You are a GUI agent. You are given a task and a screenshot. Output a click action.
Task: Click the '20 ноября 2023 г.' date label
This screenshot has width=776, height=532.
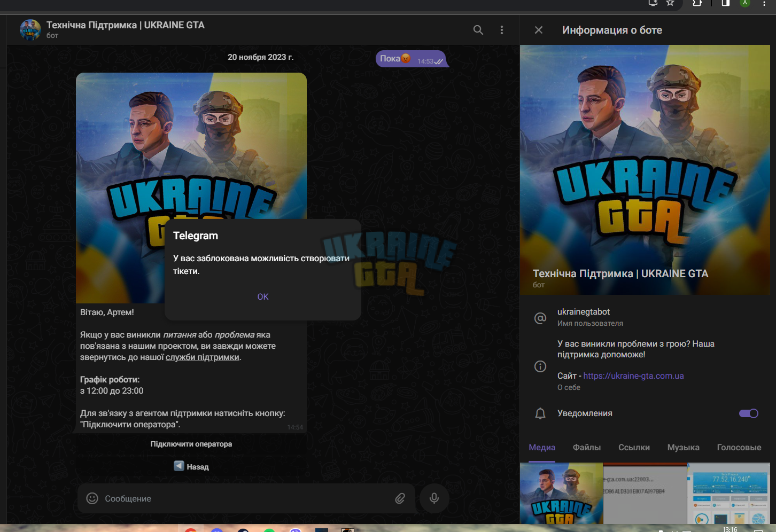261,57
